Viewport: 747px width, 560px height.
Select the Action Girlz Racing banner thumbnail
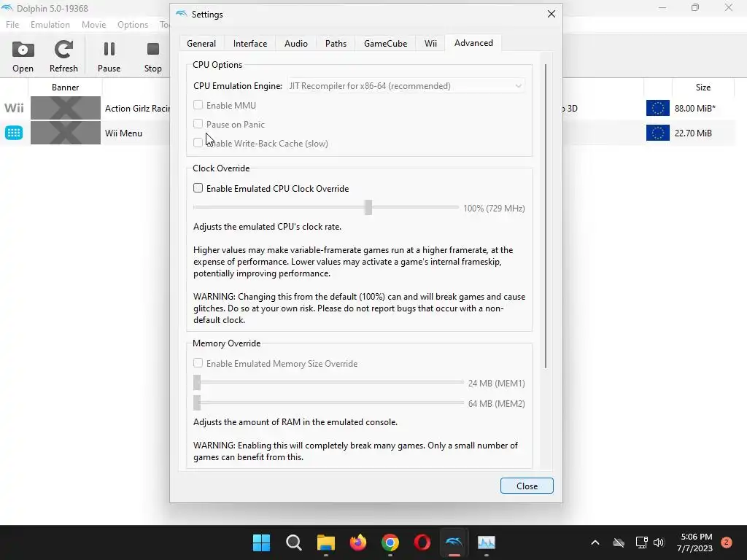[65, 108]
